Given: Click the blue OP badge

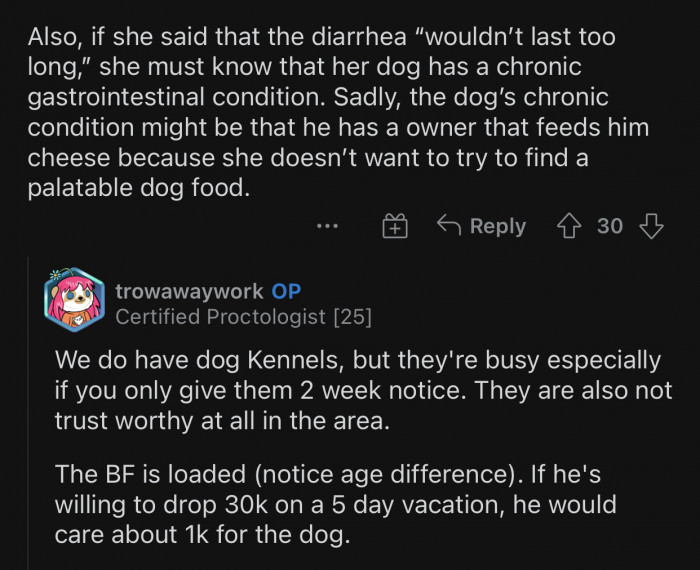Looking at the screenshot, I should coord(286,291).
